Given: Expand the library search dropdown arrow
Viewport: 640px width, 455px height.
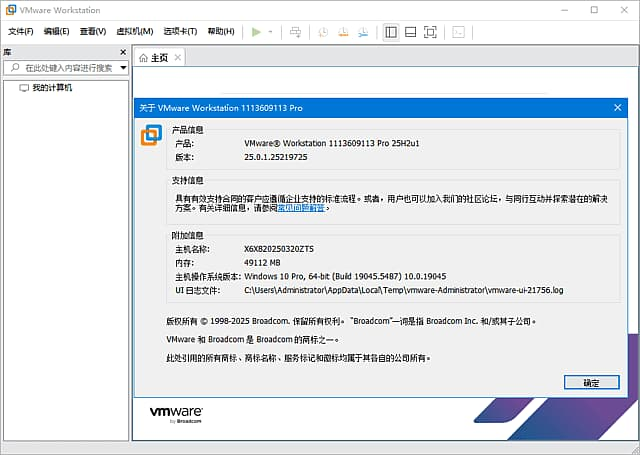Looking at the screenshot, I should pos(123,68).
